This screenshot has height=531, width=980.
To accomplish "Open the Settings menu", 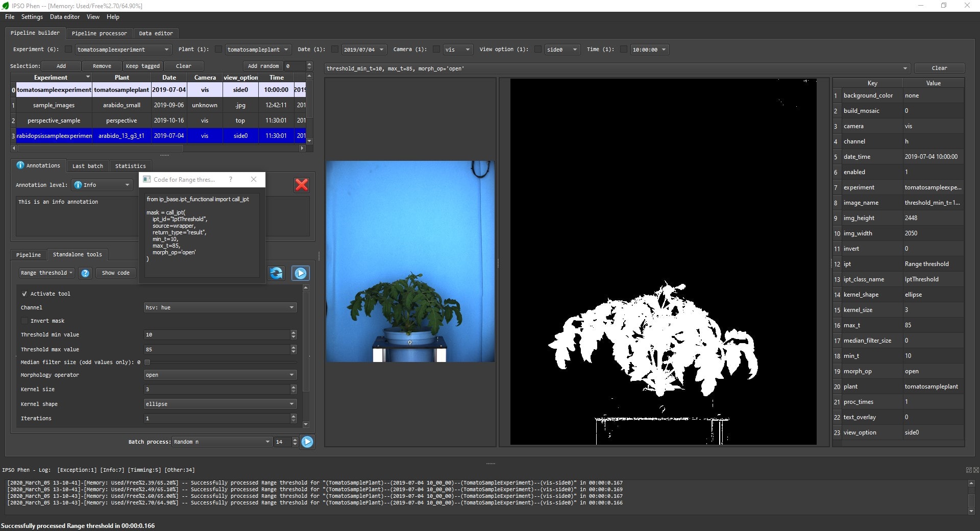I will tap(32, 17).
